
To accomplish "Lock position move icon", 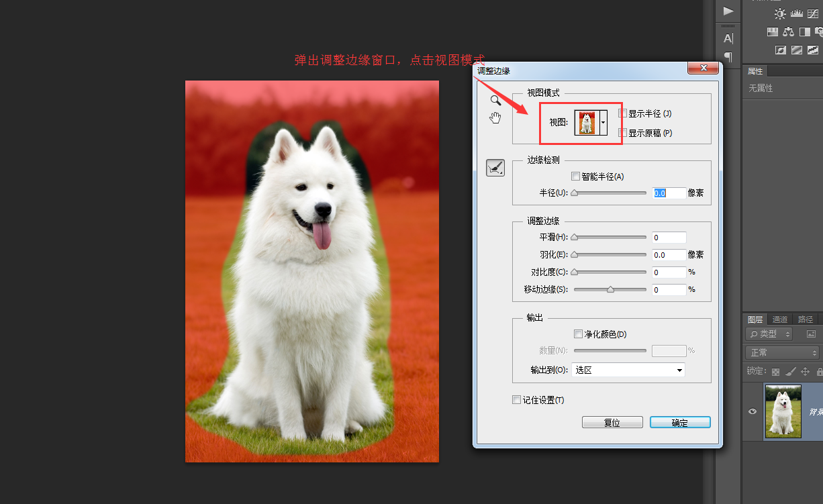I will [x=806, y=371].
